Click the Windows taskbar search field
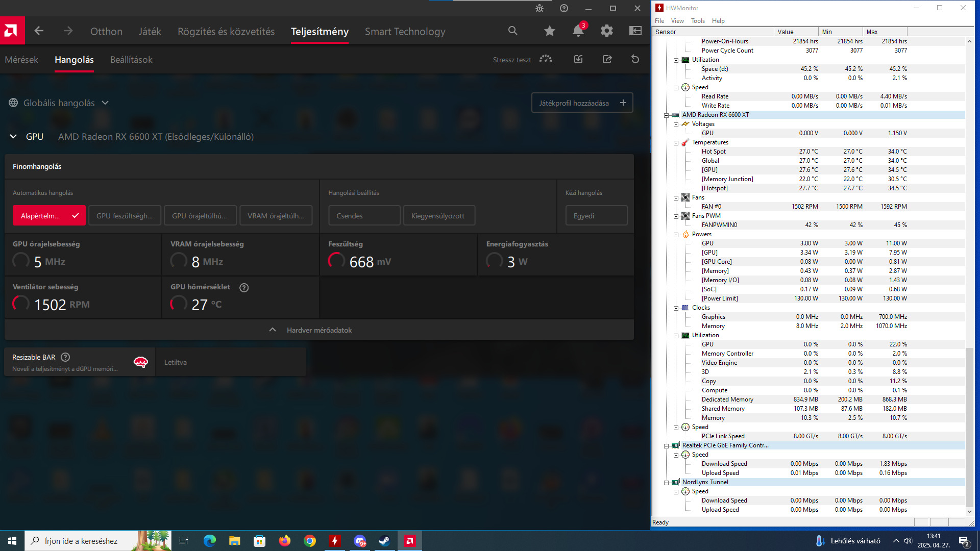 82,541
